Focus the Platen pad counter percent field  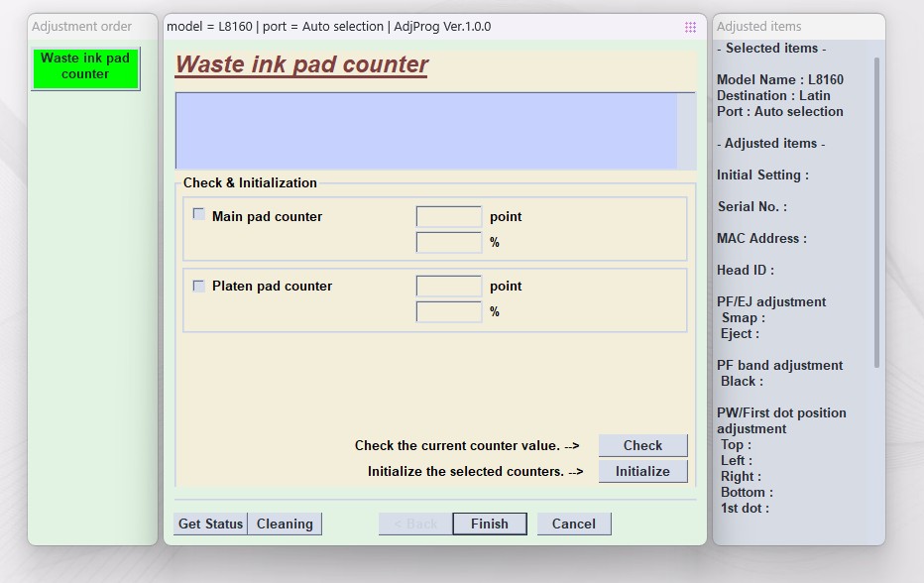[x=448, y=311]
